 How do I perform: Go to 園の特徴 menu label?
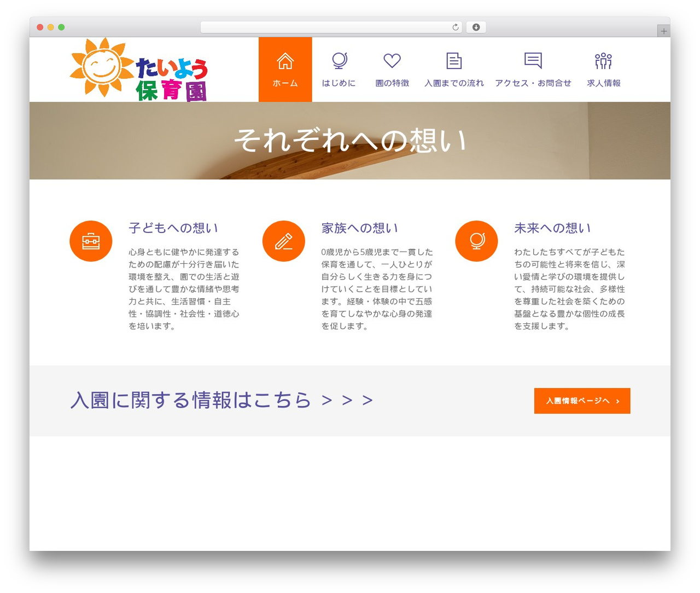[392, 83]
